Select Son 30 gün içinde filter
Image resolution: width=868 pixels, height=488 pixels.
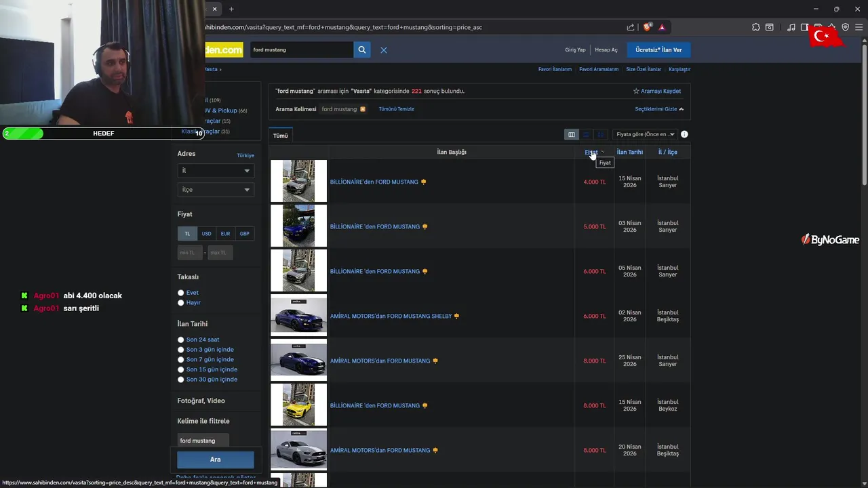[x=181, y=380]
